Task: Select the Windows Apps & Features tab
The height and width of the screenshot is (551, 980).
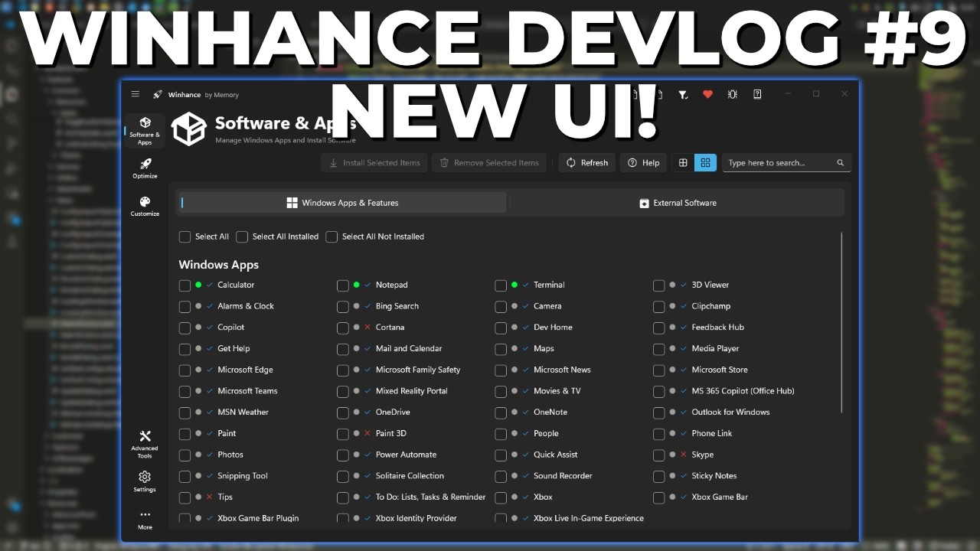Action: pos(342,203)
